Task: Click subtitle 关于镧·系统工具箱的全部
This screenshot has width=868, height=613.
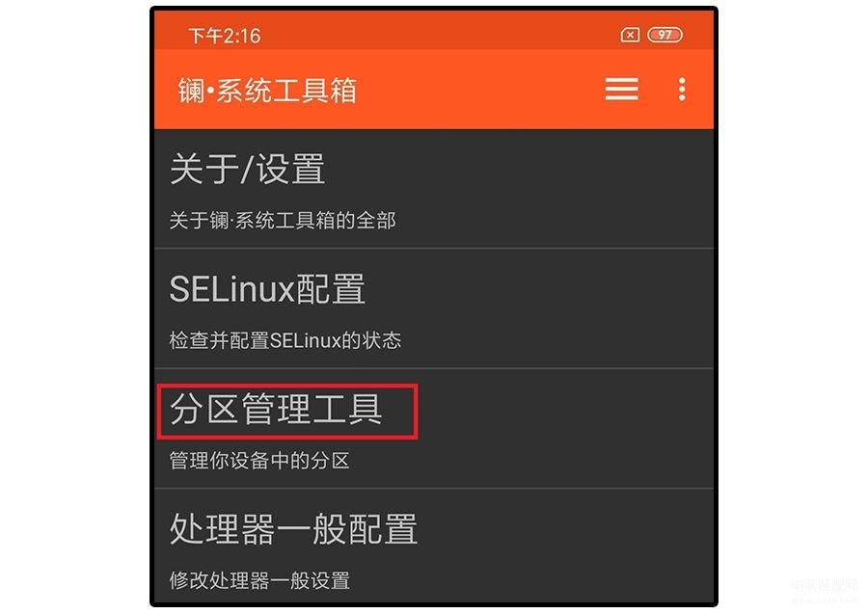Action: 283,220
